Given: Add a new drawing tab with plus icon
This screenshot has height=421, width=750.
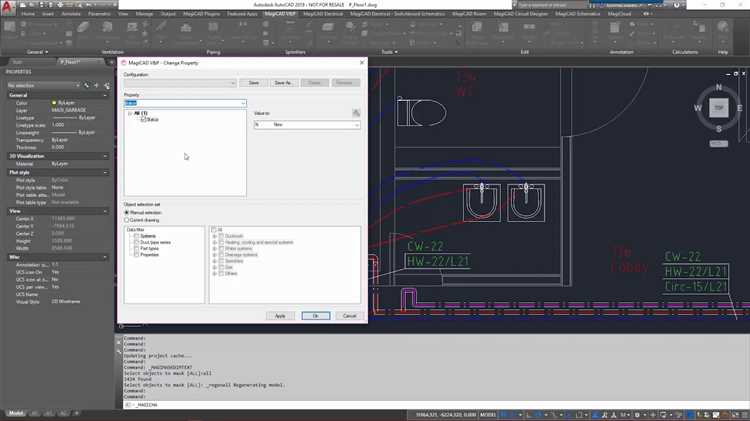Looking at the screenshot, I should (x=111, y=62).
